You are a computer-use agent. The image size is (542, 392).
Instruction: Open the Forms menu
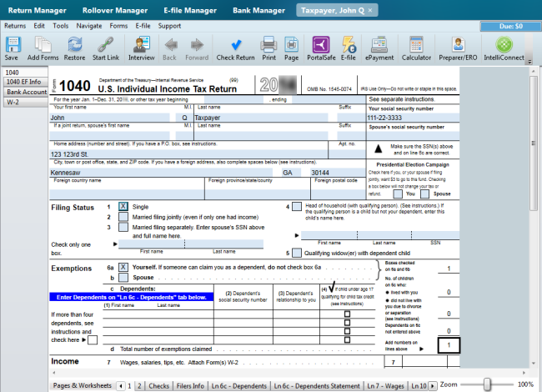[x=118, y=26]
